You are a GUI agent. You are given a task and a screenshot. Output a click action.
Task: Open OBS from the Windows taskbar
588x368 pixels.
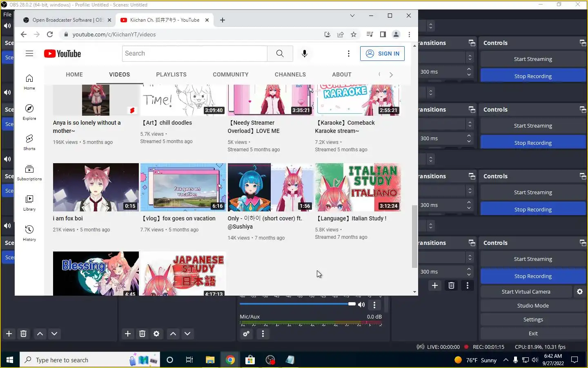tap(270, 360)
